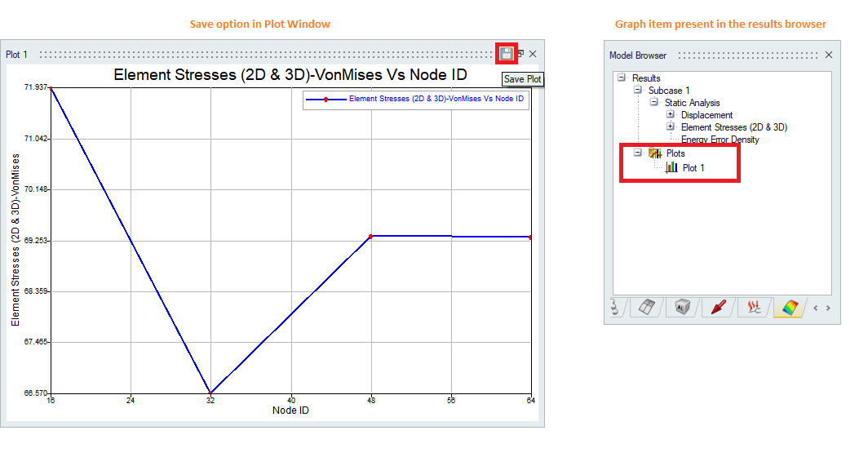Close the Model Browser panel
The image size is (868, 466).
point(829,55)
